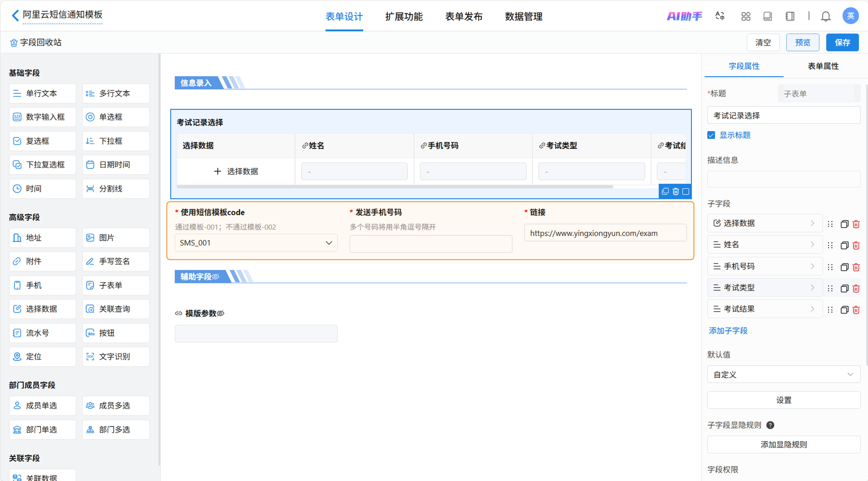Toggle the 显示标题 checkbox
Viewport: 868px width, 481px height.
711,135
